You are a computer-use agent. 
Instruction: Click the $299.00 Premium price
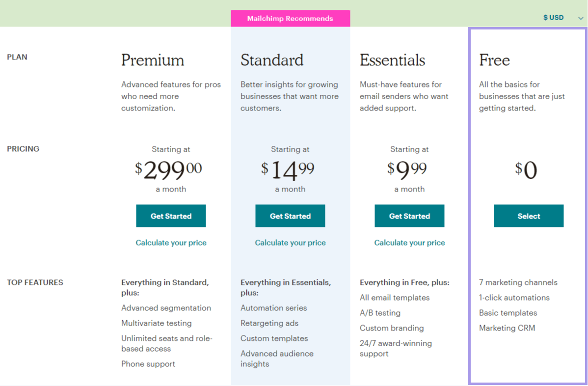(x=168, y=169)
